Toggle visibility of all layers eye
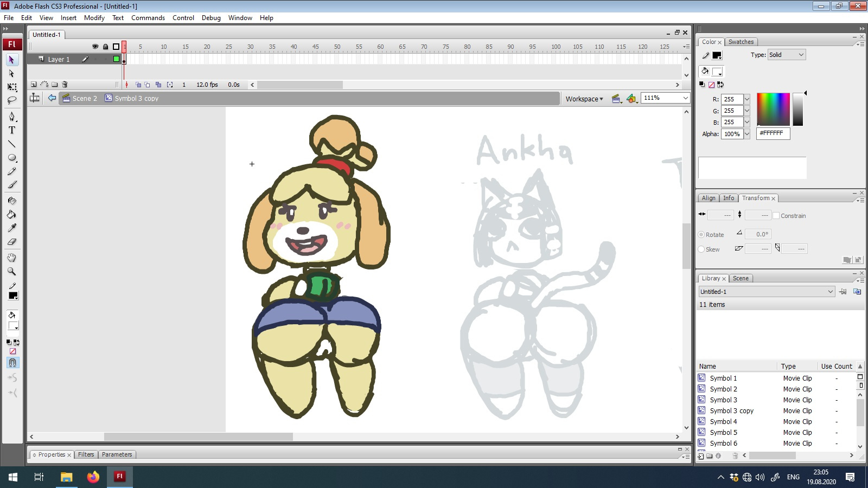The height and width of the screenshot is (488, 868). [95, 47]
